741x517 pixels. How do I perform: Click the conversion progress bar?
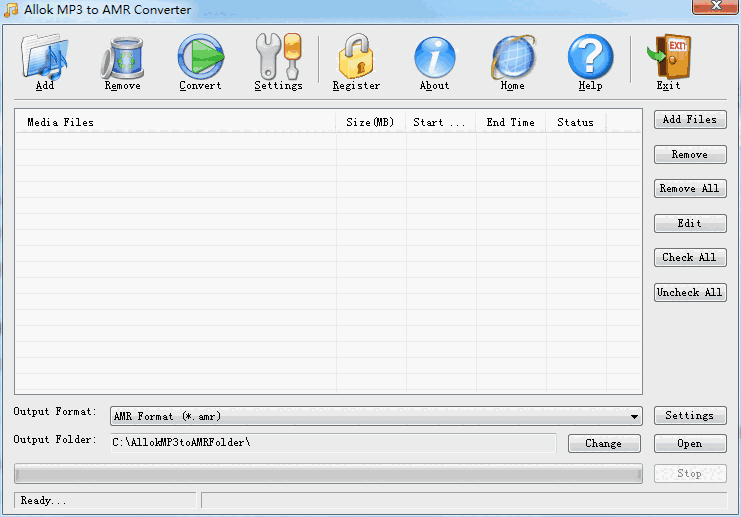click(328, 474)
